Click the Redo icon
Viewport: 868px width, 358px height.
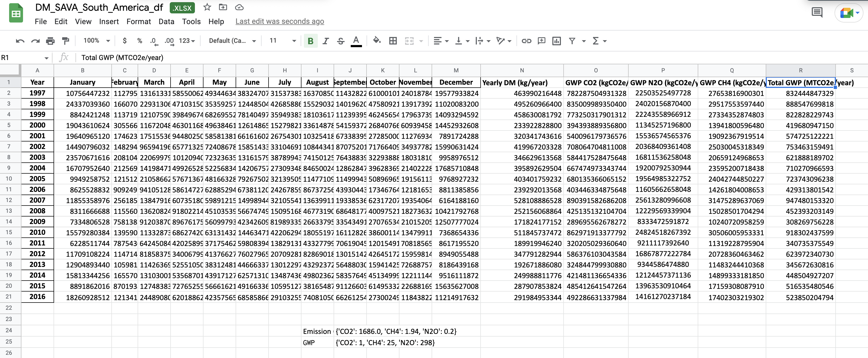(35, 41)
